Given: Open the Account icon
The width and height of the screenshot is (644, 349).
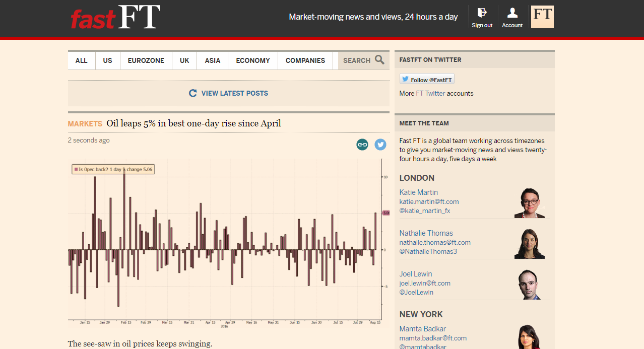Looking at the screenshot, I should [512, 13].
